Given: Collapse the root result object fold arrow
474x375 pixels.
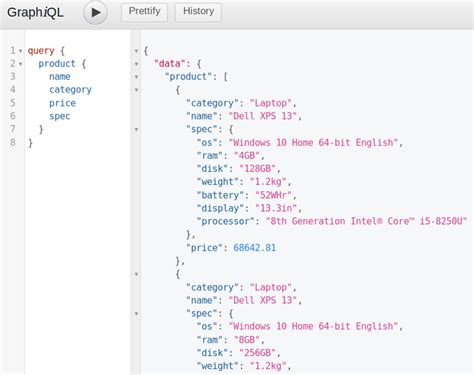Looking at the screenshot, I should (x=136, y=51).
